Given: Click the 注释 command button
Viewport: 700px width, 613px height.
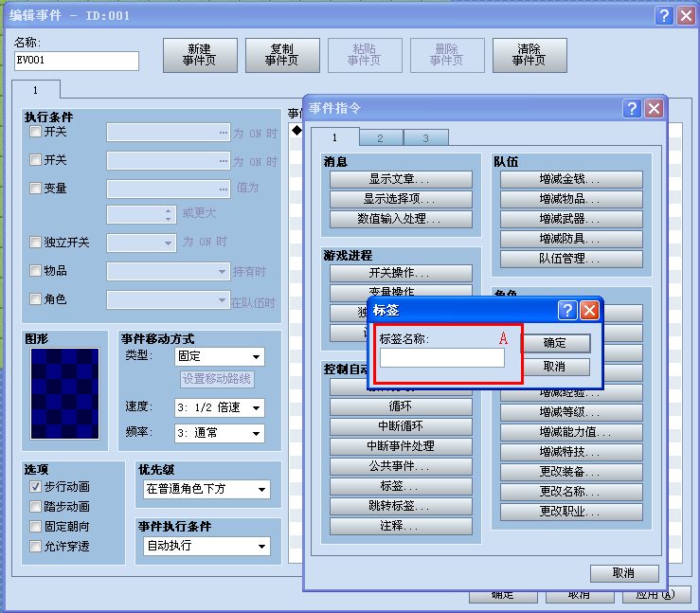Looking at the screenshot, I should 401,526.
